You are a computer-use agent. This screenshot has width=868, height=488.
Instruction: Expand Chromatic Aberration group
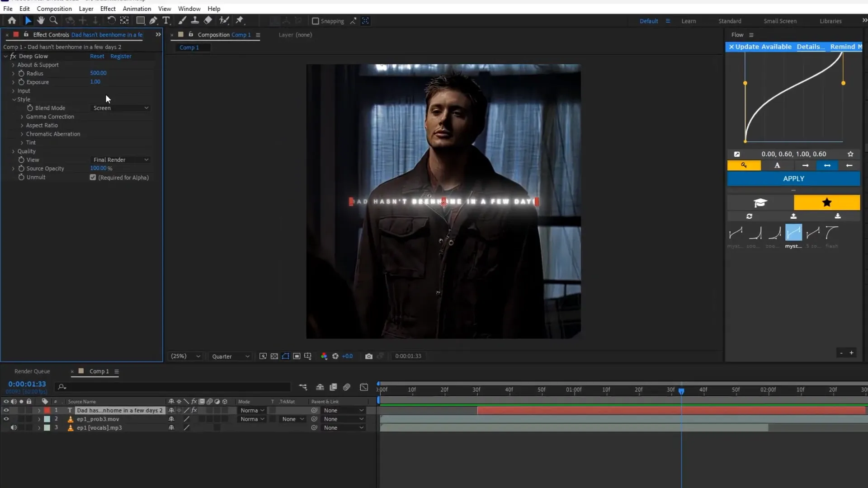point(22,134)
